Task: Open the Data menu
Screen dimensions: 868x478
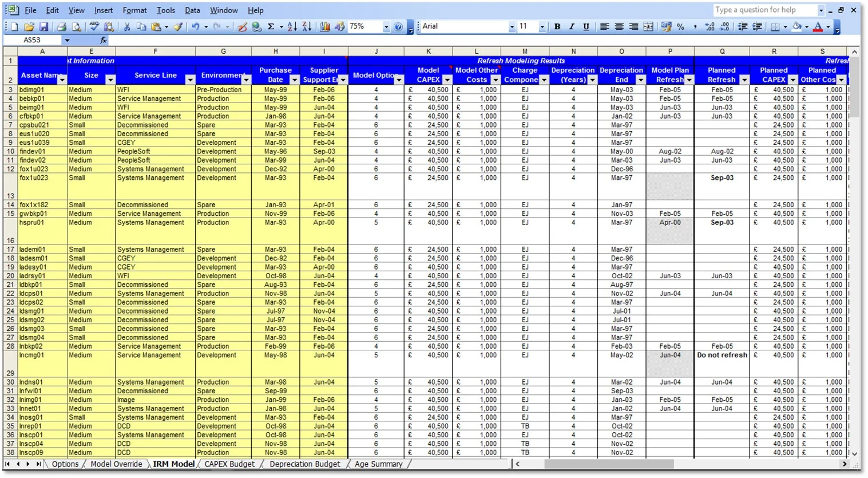Action: (192, 10)
